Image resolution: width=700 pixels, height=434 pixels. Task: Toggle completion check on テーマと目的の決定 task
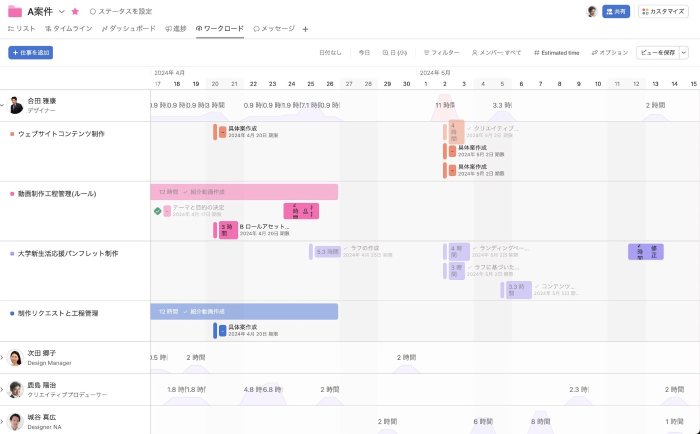point(157,211)
